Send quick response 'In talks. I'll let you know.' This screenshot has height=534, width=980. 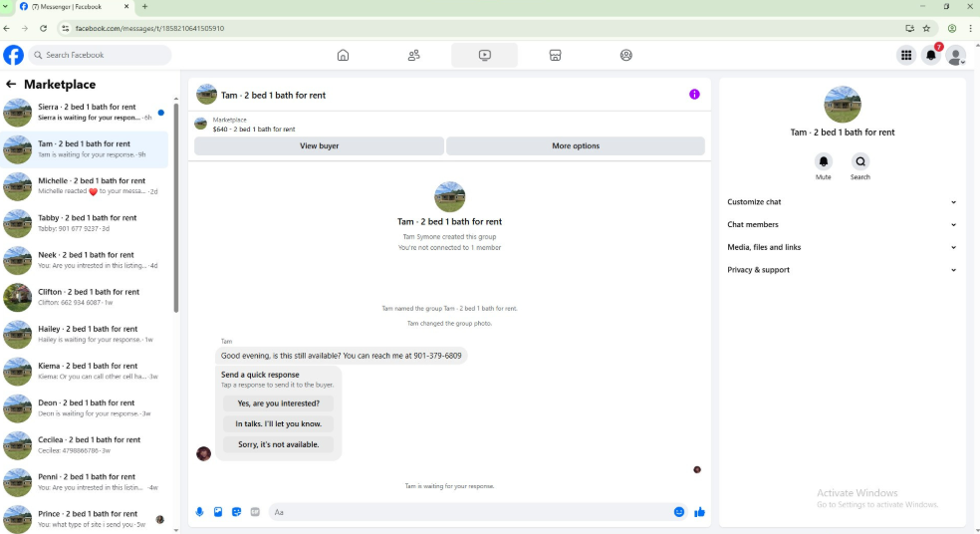coord(278,424)
